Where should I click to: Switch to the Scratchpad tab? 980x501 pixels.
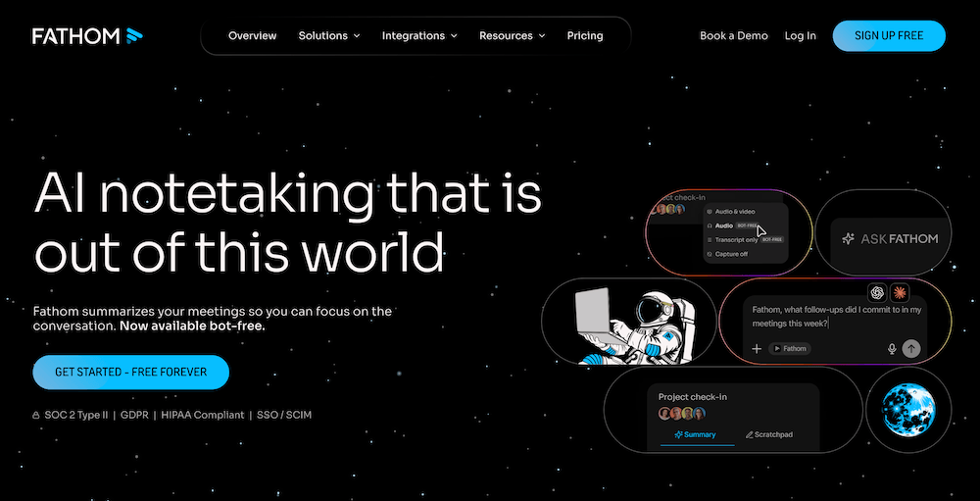pyautogui.click(x=768, y=434)
